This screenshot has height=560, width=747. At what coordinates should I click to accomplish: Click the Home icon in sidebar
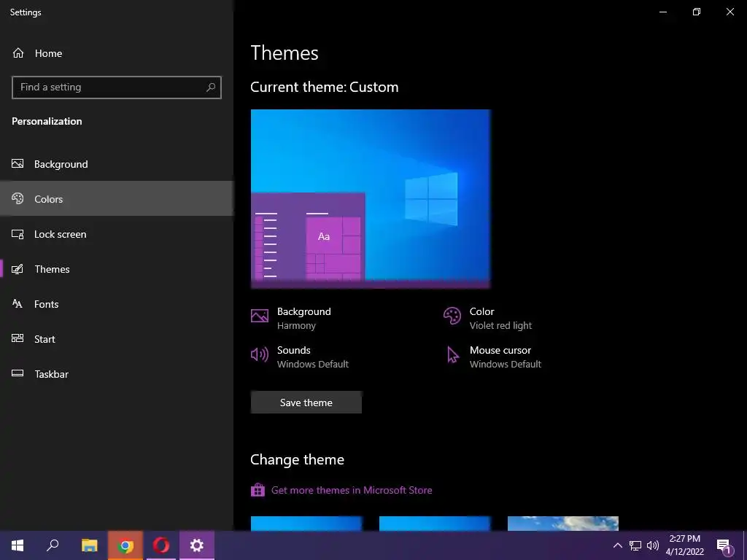point(18,52)
